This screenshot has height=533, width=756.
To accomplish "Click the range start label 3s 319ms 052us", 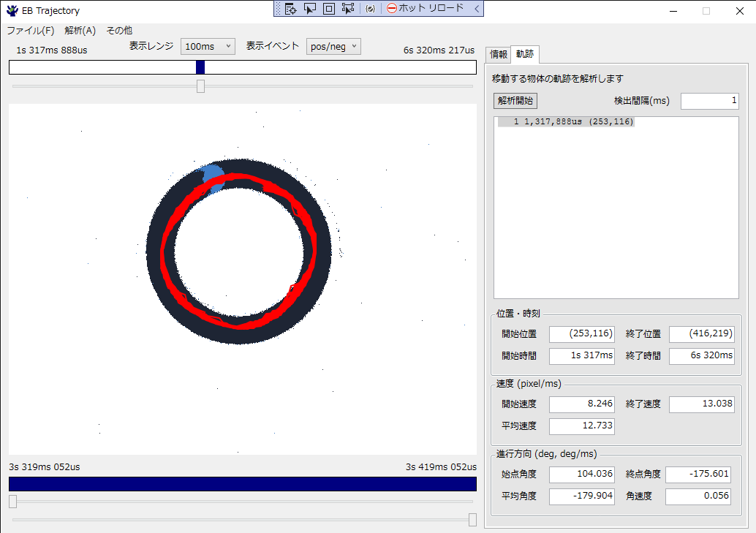I will [45, 467].
